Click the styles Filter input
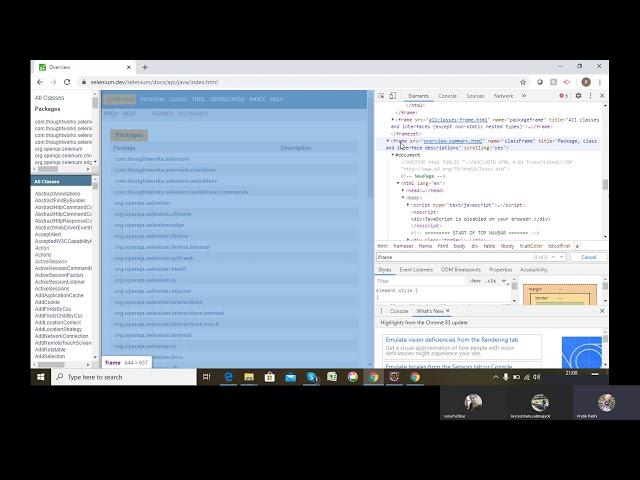This screenshot has height=480, width=640. tap(420, 281)
